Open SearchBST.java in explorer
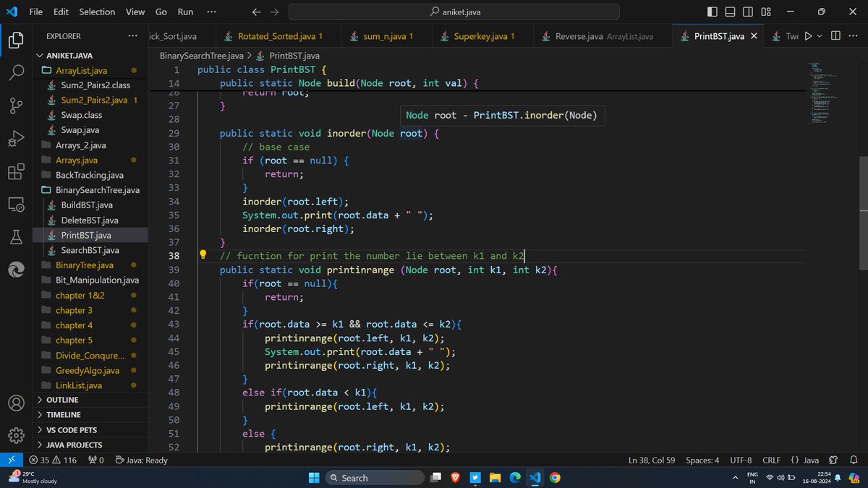The image size is (868, 488). click(x=90, y=250)
